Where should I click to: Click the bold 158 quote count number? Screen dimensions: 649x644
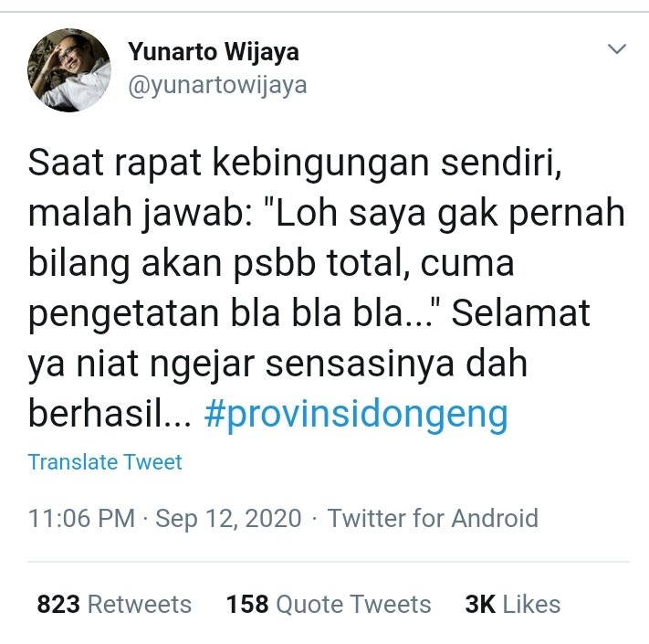pyautogui.click(x=247, y=604)
